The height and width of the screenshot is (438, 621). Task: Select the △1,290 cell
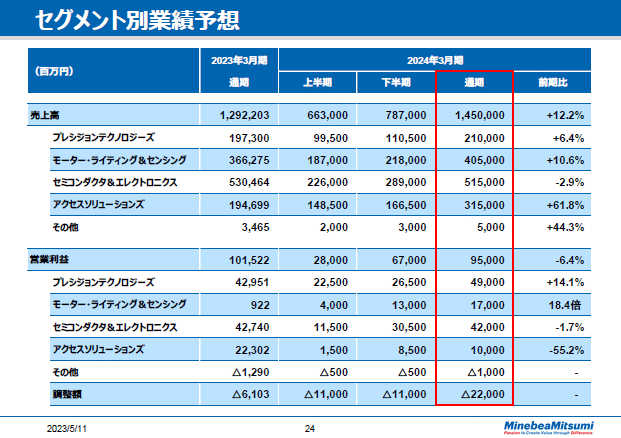tap(251, 372)
